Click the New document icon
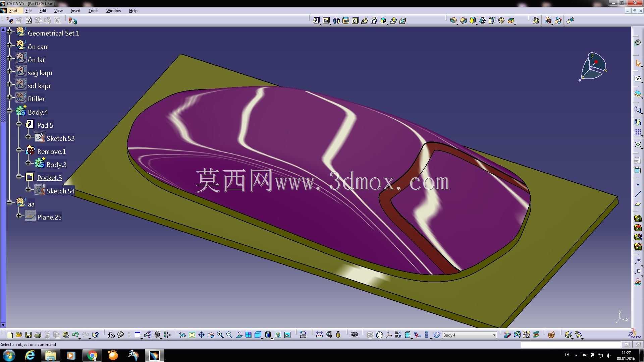The image size is (644, 362). click(x=10, y=335)
